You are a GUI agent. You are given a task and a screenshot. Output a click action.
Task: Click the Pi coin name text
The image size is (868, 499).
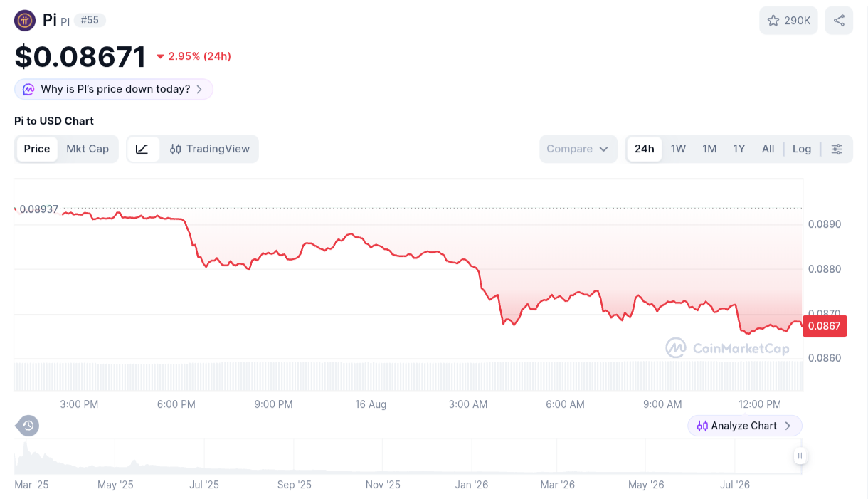[x=49, y=20]
